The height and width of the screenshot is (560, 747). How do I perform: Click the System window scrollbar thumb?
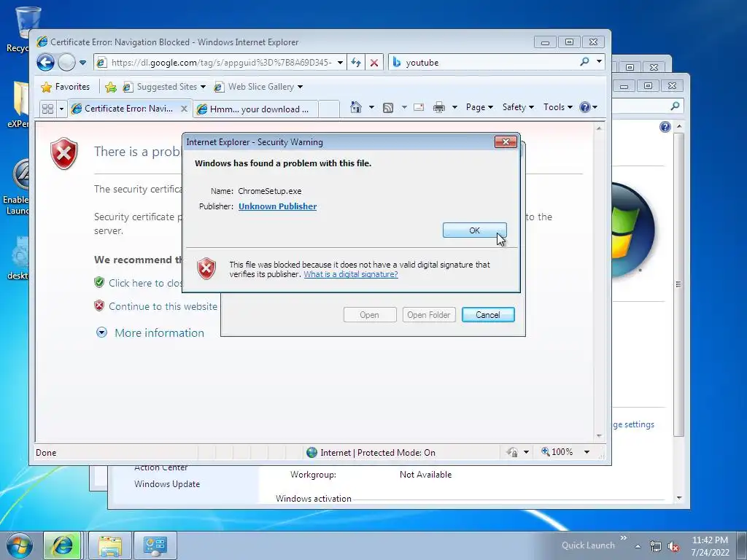point(679,284)
